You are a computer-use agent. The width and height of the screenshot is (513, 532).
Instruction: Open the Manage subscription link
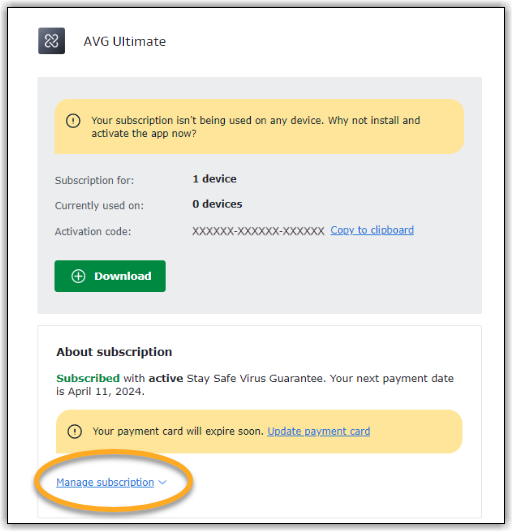105,482
